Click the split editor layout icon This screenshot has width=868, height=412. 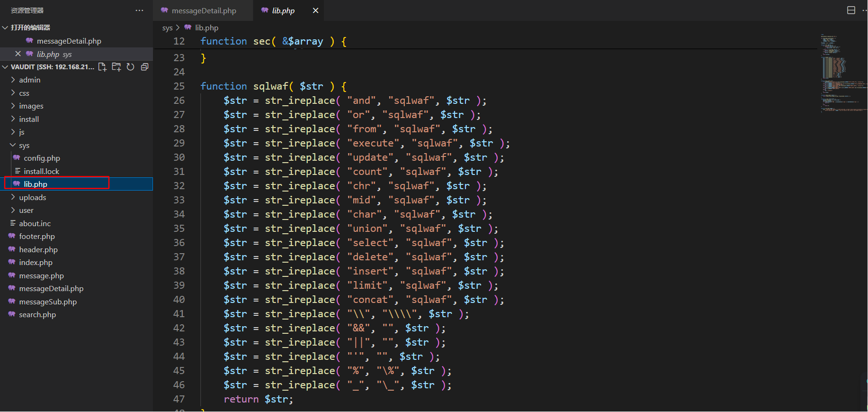coord(851,10)
